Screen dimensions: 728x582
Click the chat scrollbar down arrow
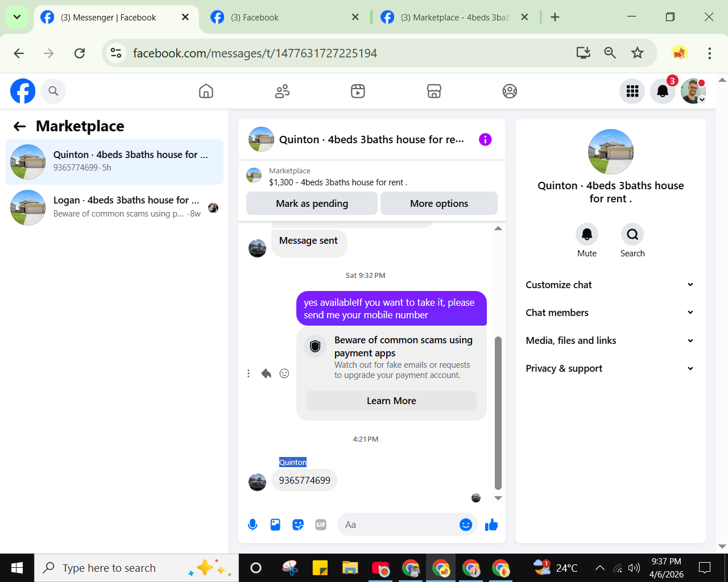498,498
